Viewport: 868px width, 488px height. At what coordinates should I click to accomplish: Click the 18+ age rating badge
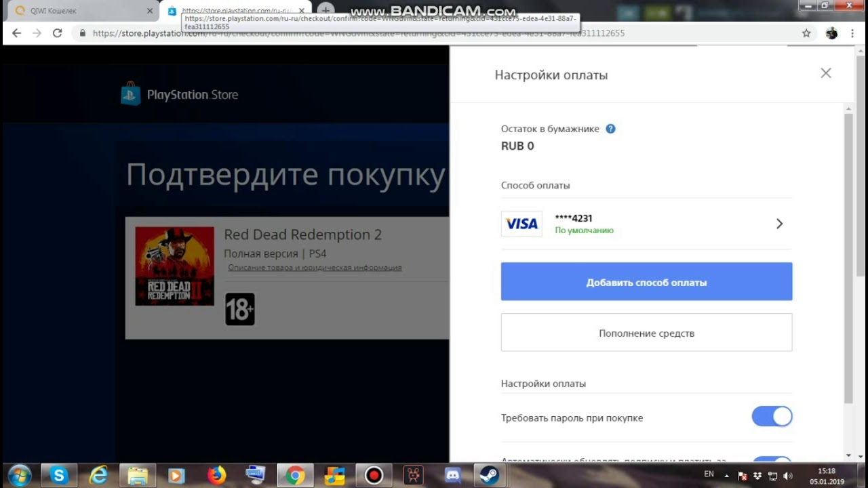240,309
